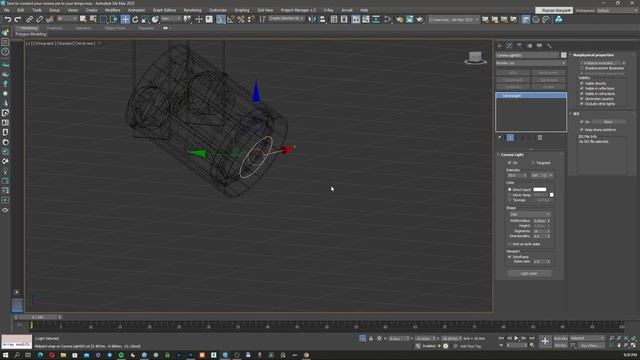Open the Rendering menu
The height and width of the screenshot is (360, 640).
click(192, 10)
